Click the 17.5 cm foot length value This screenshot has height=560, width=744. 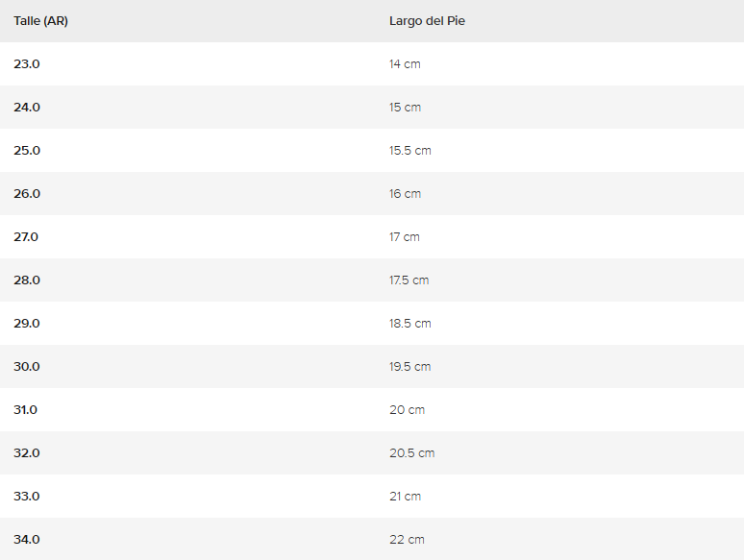click(409, 280)
